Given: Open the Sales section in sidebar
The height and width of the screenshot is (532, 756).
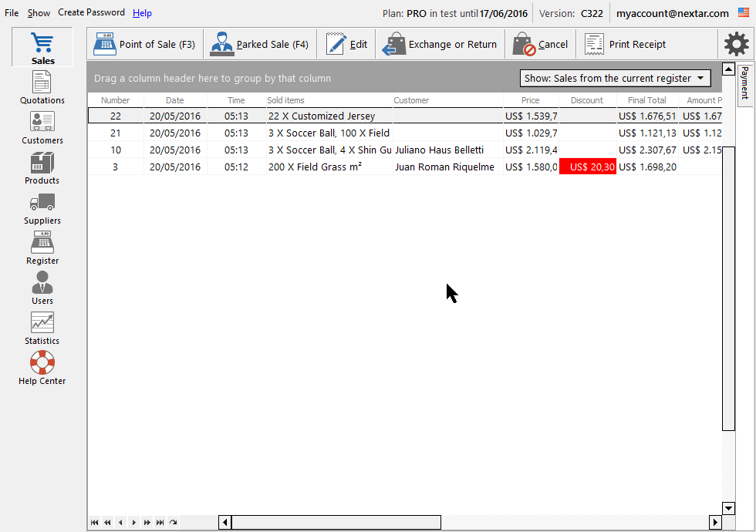Looking at the screenshot, I should click(x=42, y=48).
